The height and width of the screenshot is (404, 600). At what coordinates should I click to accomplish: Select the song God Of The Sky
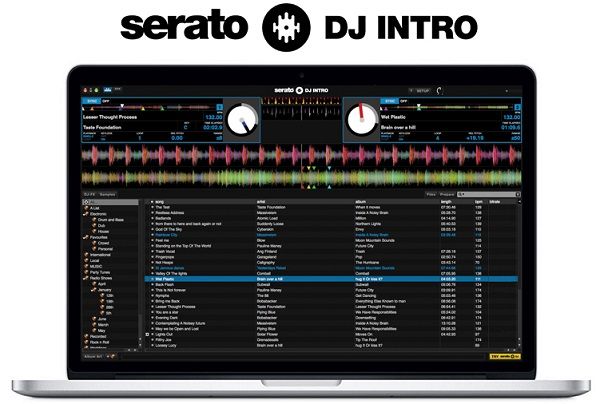point(169,229)
